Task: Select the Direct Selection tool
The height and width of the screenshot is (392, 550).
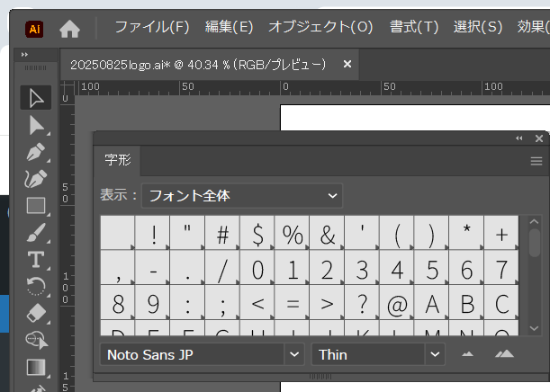Action: pos(36,124)
